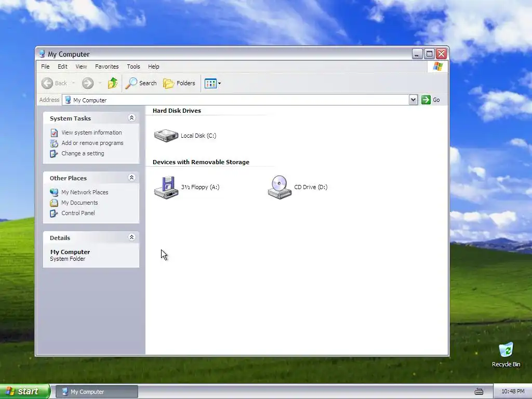The width and height of the screenshot is (532, 399).
Task: Click the Windows flag logo in menu bar
Action: click(x=437, y=66)
